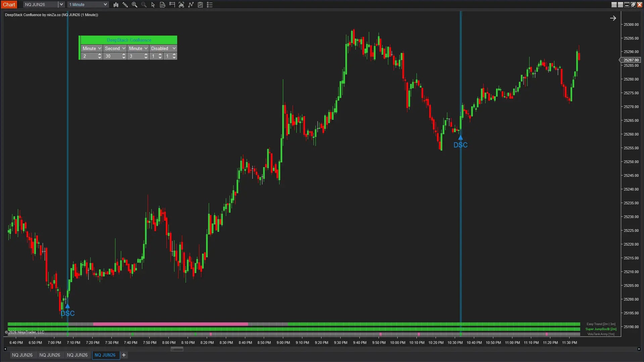Open the bar style icon in toolbar
Viewport: 644px width, 362px height.
(116, 5)
